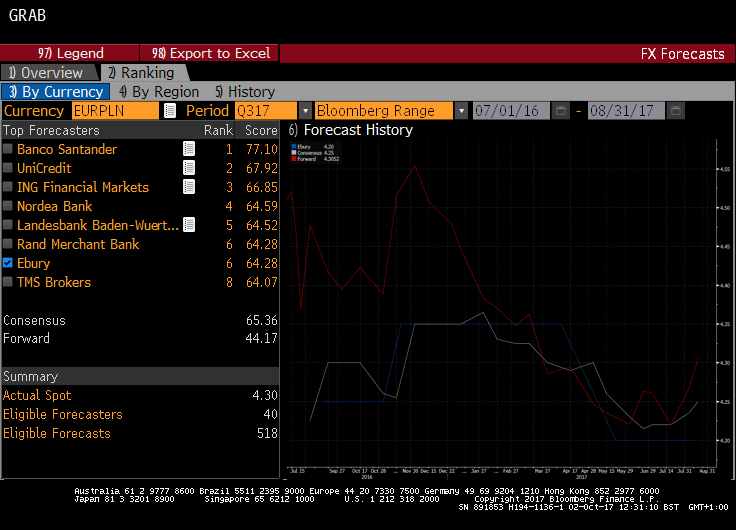Screen dimensions: 736x530
Task: Click the Q317 period field
Action: coord(266,111)
